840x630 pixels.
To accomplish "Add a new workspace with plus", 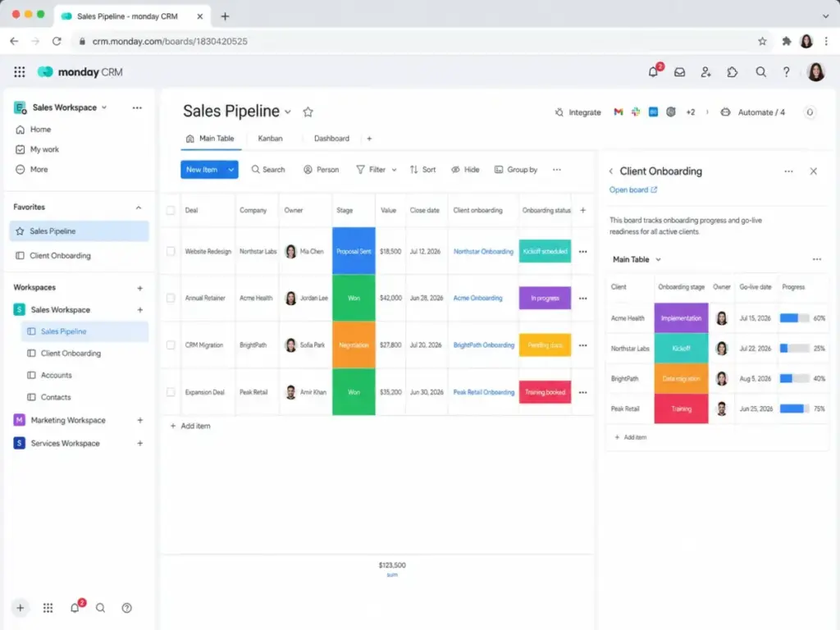I will [x=139, y=288].
